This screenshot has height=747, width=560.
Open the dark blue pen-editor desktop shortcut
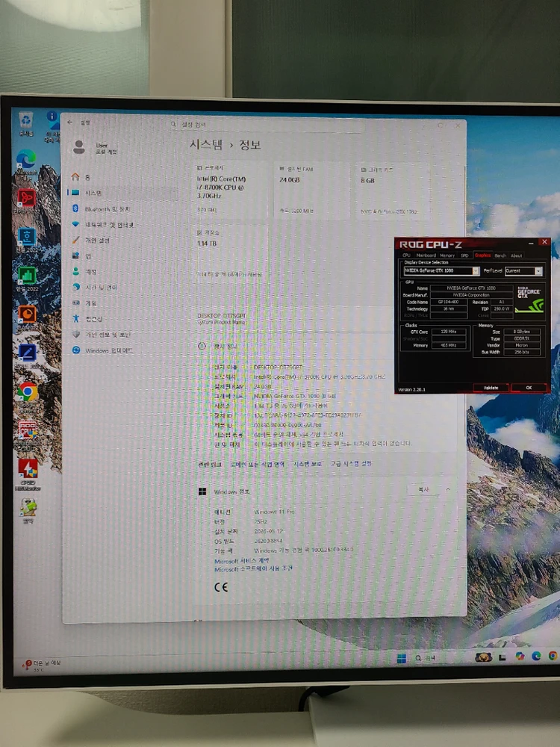coord(27,353)
